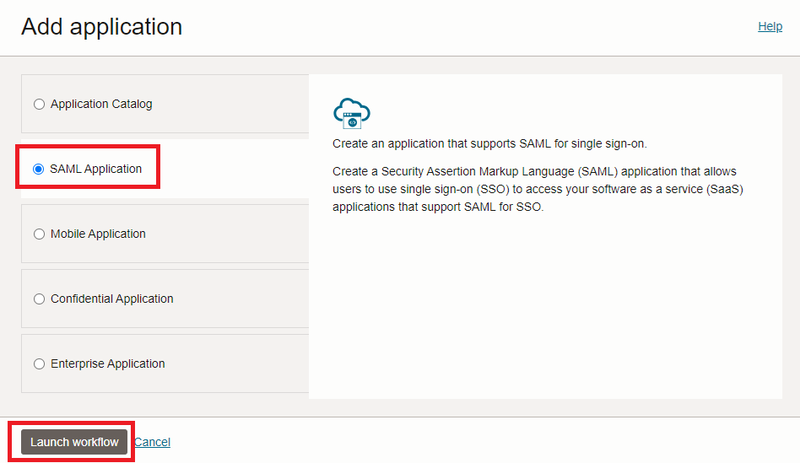Viewport: 800px width, 463px height.
Task: Click the Security Assertion Markup Language description paragraph
Action: [x=538, y=191]
